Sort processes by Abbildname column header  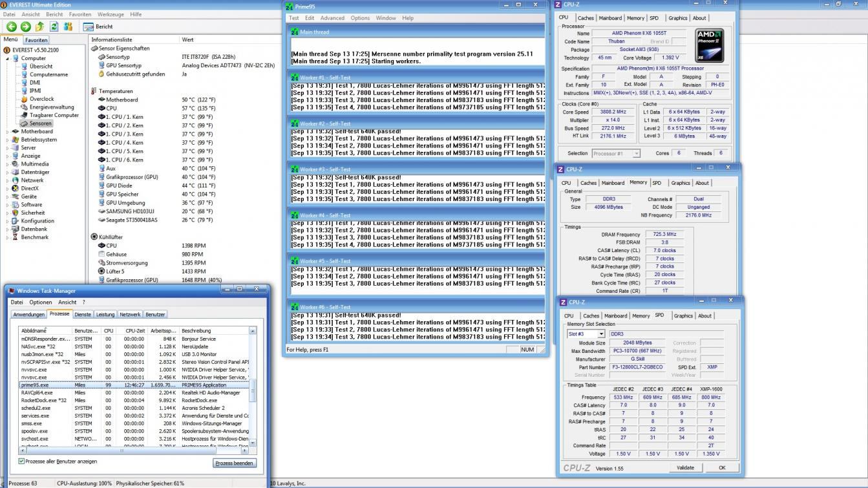45,331
